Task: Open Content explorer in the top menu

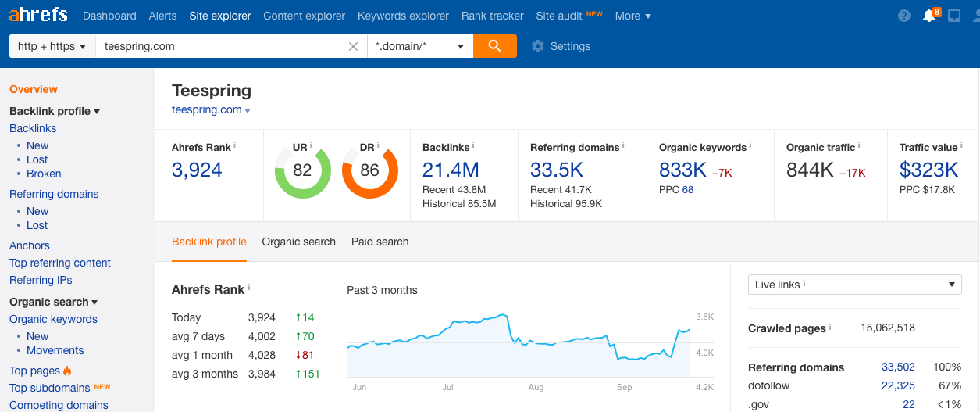Action: click(305, 16)
